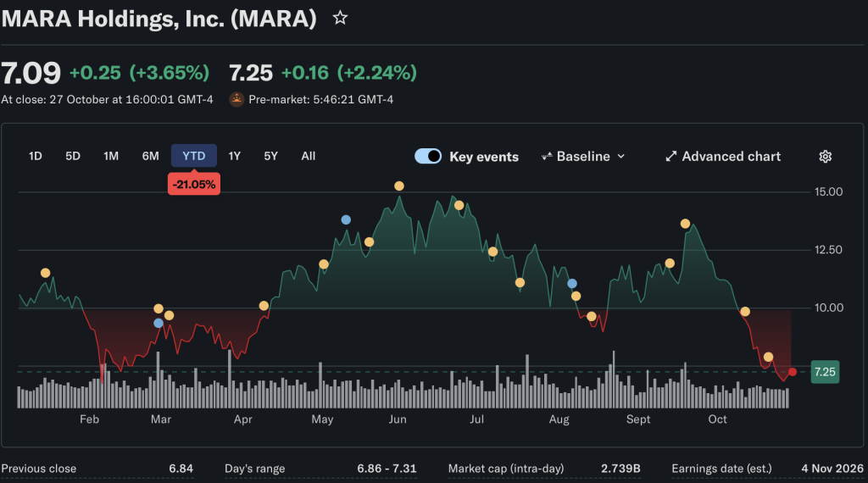868x483 pixels.
Task: Click the Mar axis label
Action: (161, 419)
